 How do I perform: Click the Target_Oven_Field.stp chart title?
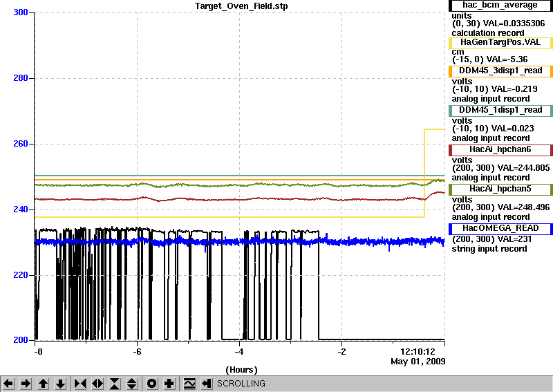tap(241, 6)
